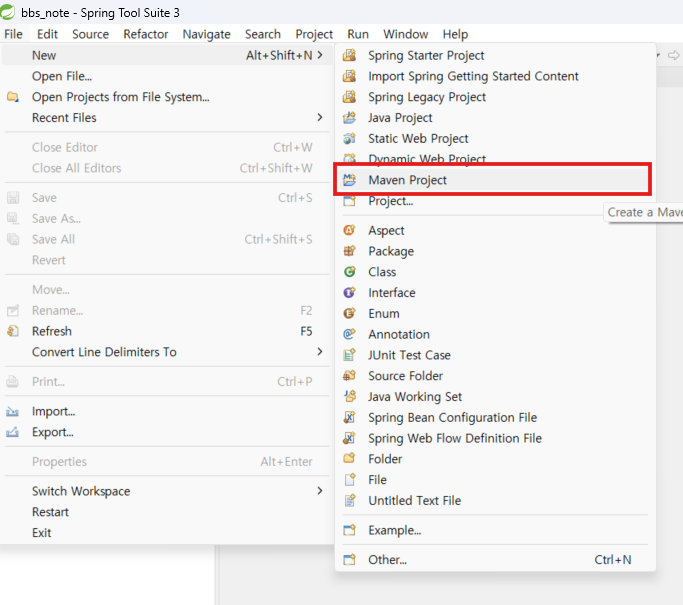Click the Java Project icon
The width and height of the screenshot is (683, 605).
click(x=349, y=118)
